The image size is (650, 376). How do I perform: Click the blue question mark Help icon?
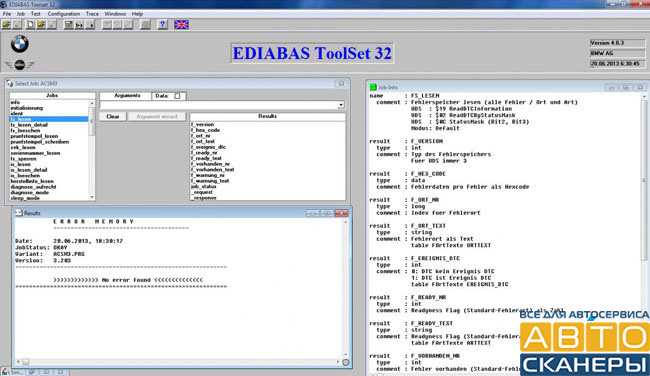click(x=162, y=25)
